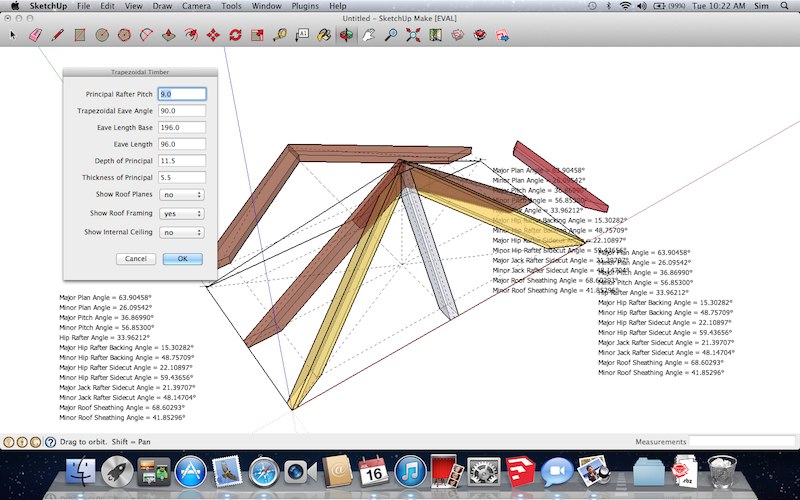Expand the Show Internal Ceiling dropdown
Image resolution: width=800 pixels, height=500 pixels.
(181, 232)
